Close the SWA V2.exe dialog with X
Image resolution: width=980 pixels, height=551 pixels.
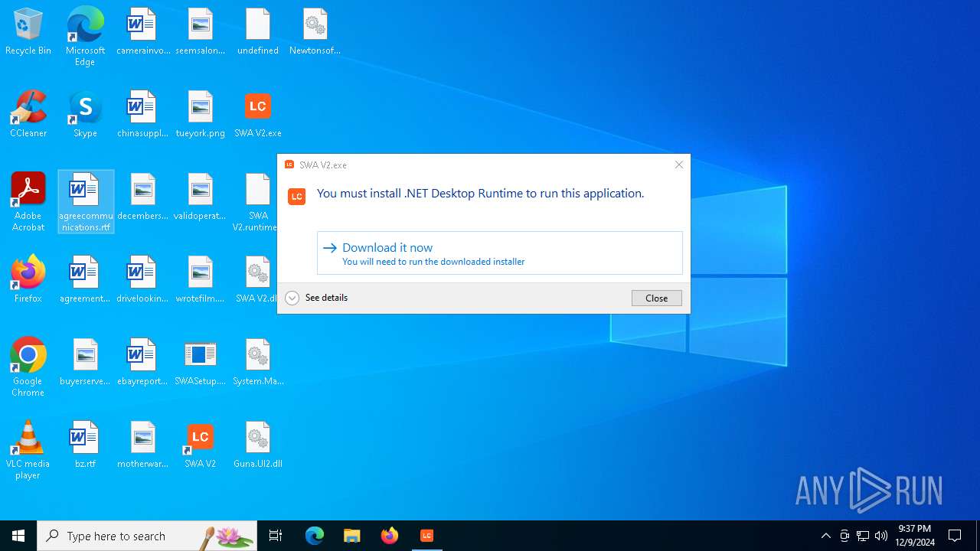678,165
